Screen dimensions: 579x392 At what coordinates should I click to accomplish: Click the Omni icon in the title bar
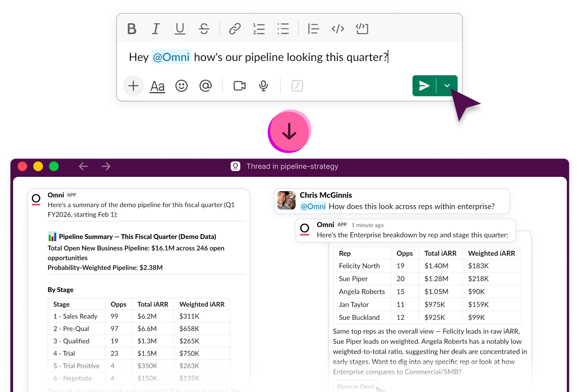click(236, 166)
